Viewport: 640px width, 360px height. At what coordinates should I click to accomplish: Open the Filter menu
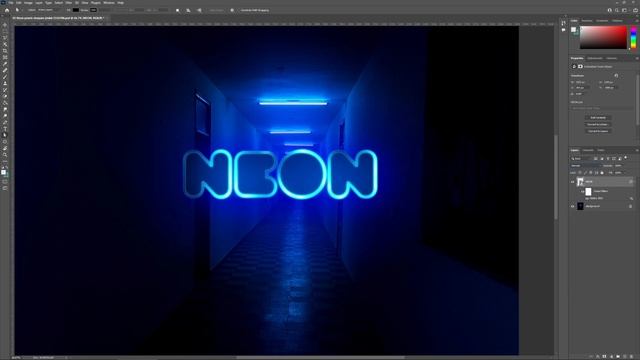69,3
